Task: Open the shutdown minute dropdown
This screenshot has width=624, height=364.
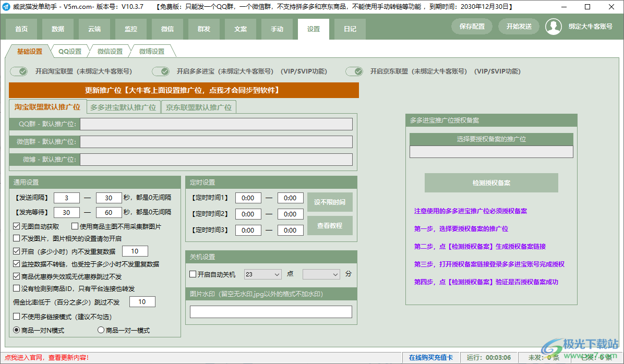Action: (321, 274)
